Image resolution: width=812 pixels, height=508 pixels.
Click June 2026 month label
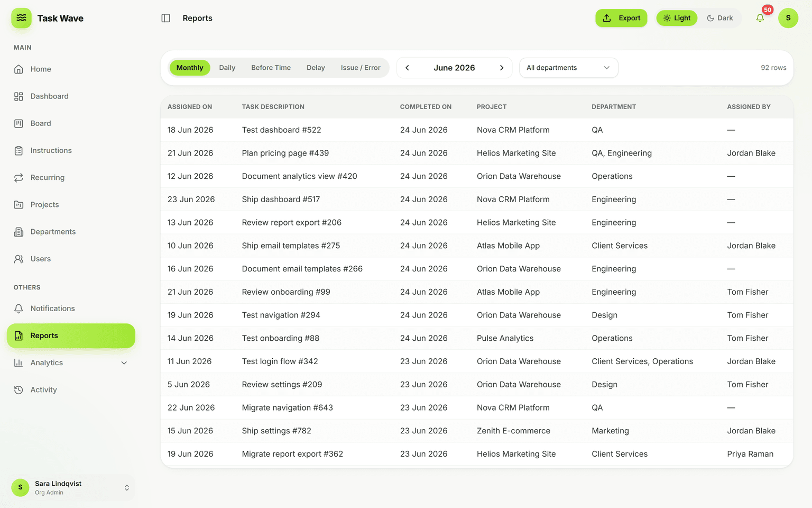454,68
